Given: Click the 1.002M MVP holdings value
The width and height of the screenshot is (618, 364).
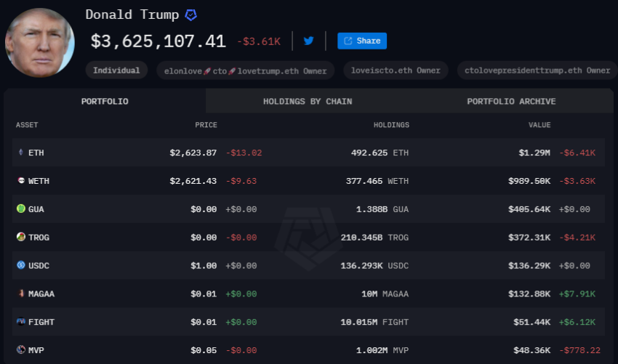Looking at the screenshot, I should (x=382, y=350).
